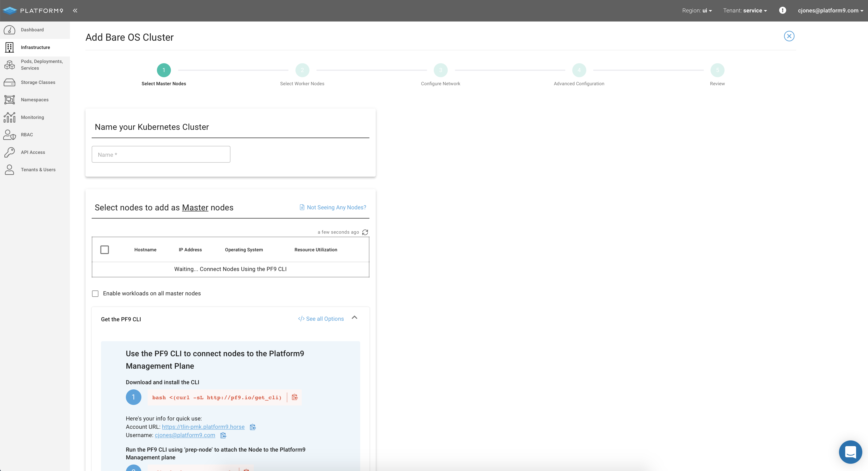The image size is (868, 471).
Task: Click the alert exclamation icon in header
Action: 782,10
